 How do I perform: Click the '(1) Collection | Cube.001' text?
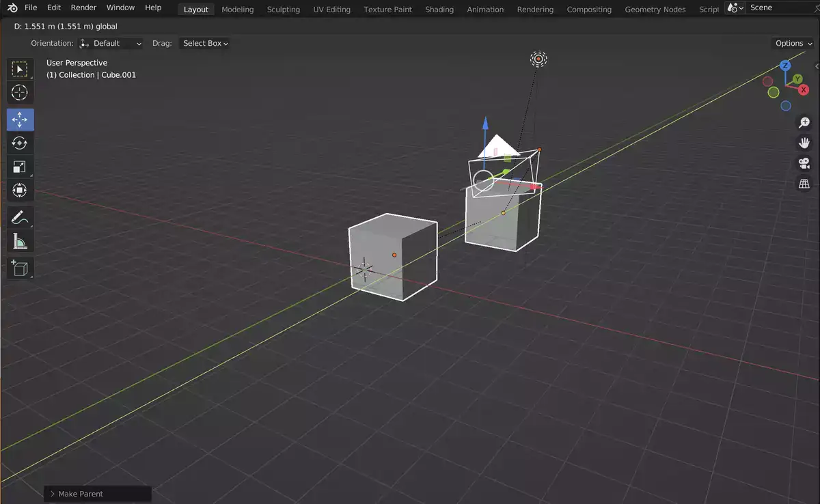(x=91, y=75)
